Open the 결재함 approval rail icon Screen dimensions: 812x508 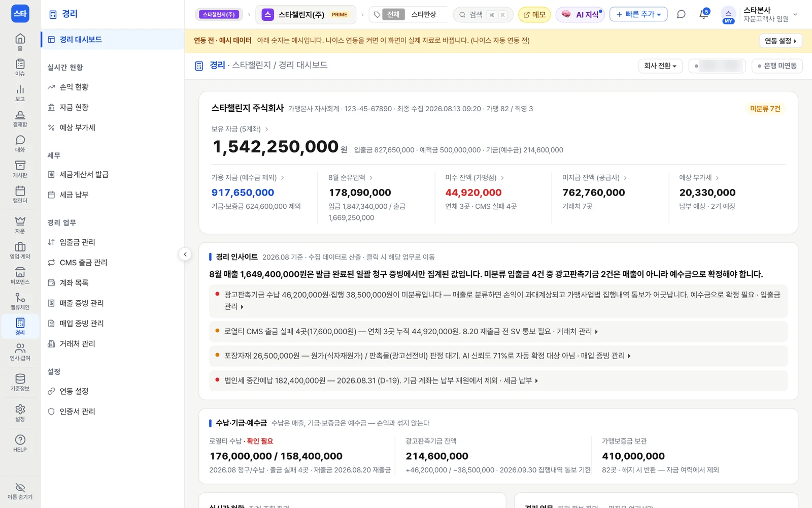[x=20, y=118]
